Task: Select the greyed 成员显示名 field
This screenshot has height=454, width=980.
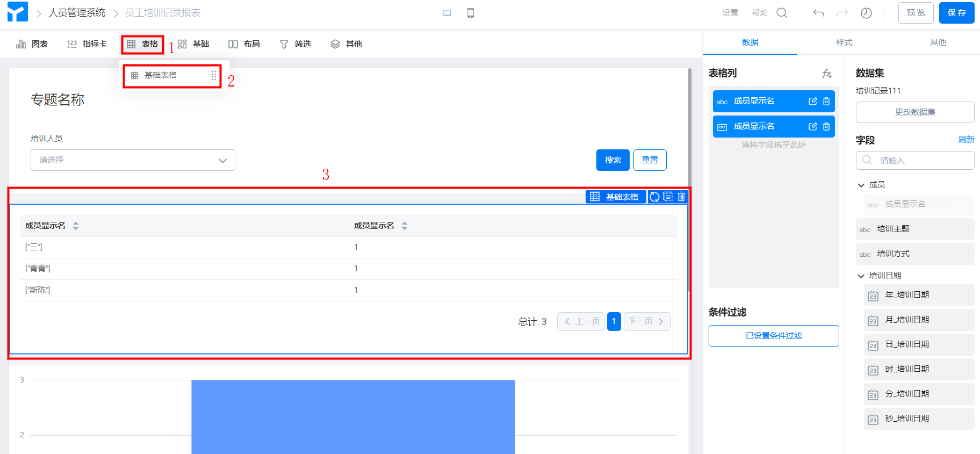Action: [x=919, y=204]
